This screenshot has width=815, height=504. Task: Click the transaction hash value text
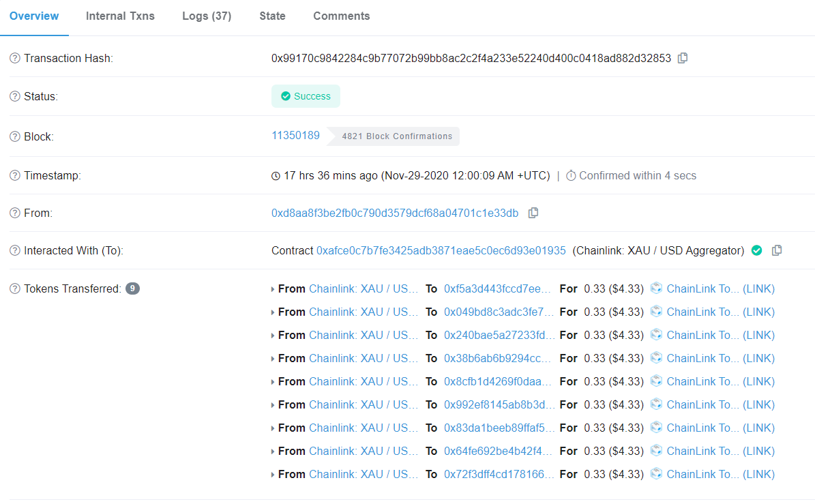tap(471, 58)
